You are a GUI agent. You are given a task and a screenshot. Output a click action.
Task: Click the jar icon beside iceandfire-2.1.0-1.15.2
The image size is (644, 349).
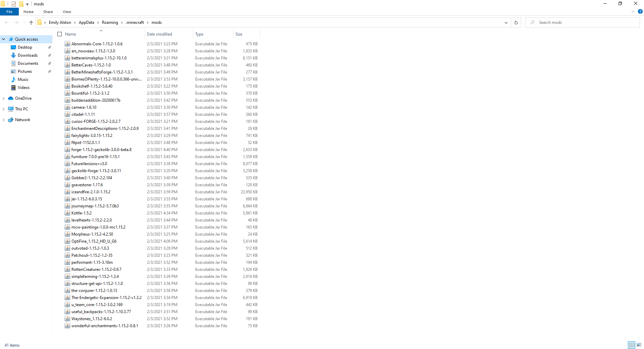coord(67,192)
